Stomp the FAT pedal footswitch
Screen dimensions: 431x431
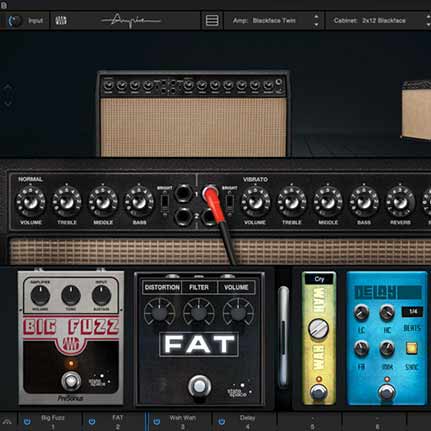coord(199,386)
